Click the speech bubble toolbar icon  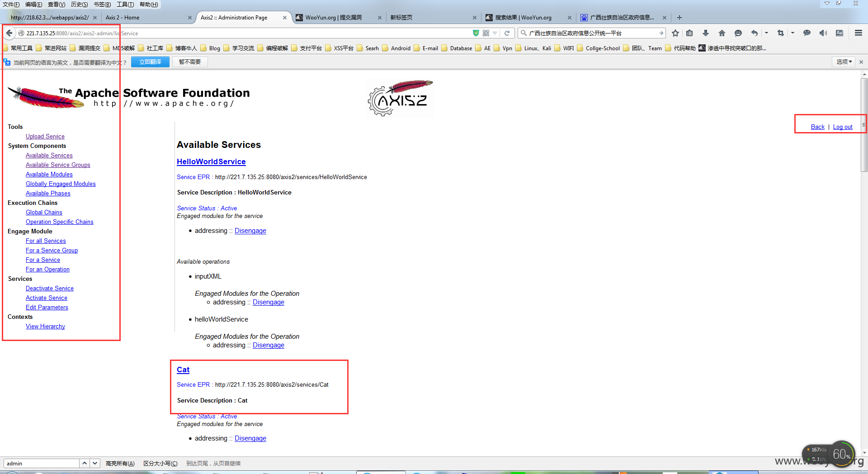[807, 33]
